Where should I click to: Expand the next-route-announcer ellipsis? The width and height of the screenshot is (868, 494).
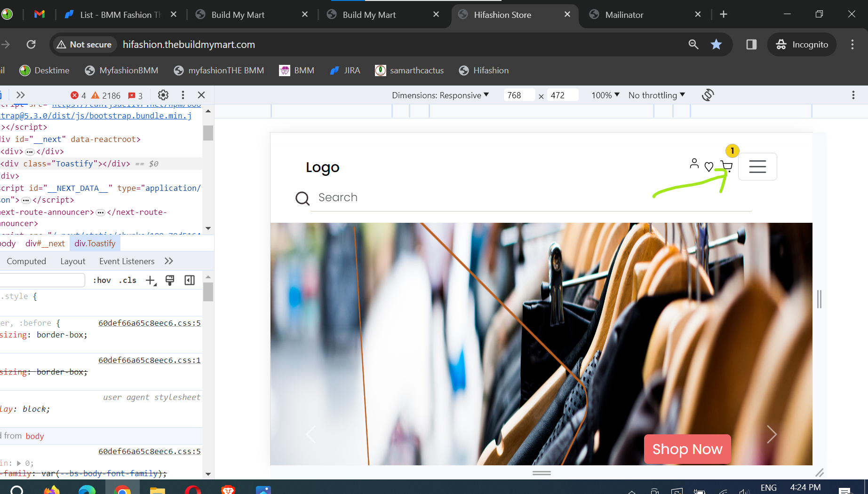[x=100, y=212]
